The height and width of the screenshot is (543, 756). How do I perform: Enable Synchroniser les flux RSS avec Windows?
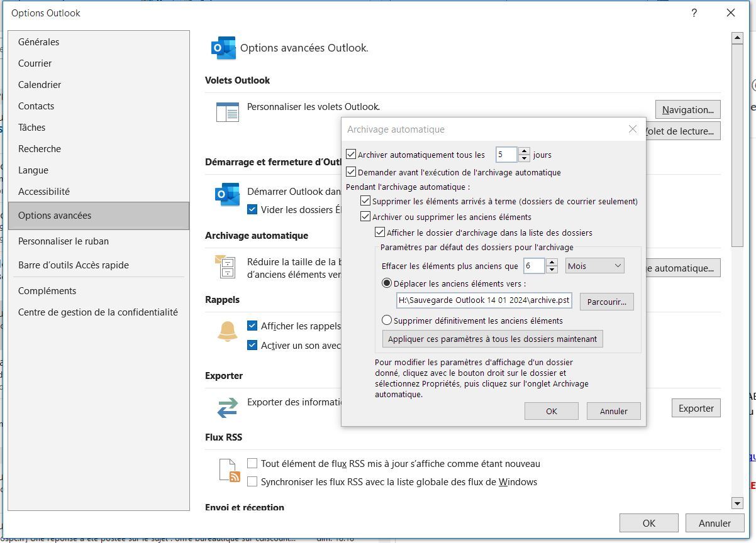(252, 481)
